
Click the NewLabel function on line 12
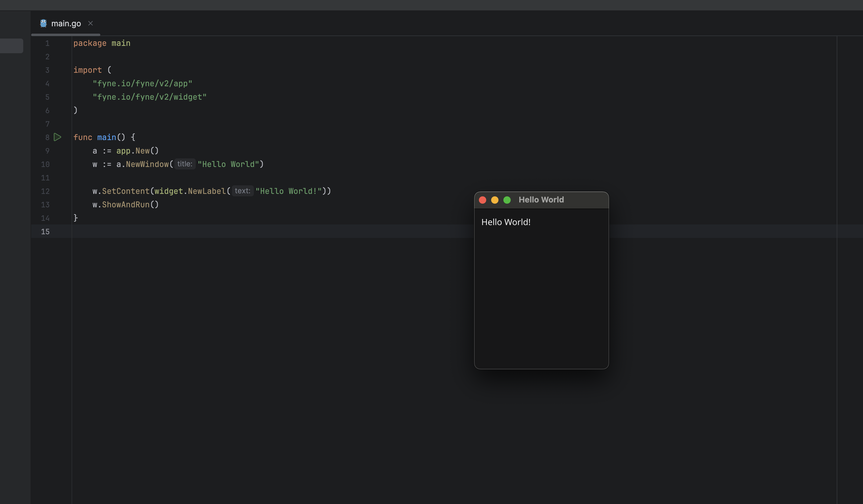coord(207,191)
